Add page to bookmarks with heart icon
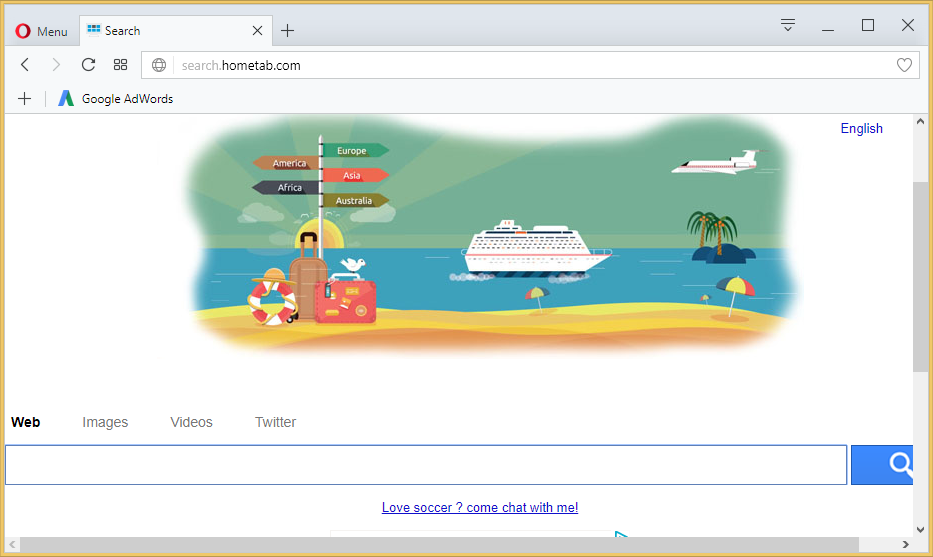Viewport: 933px width, 557px height. tap(904, 65)
